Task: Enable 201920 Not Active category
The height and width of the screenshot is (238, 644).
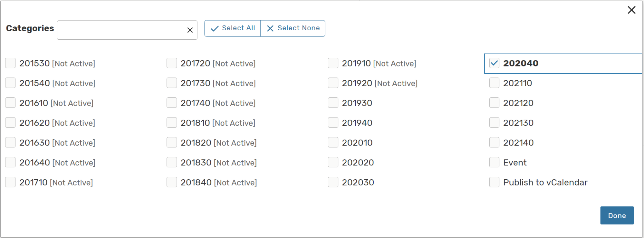Action: point(333,83)
